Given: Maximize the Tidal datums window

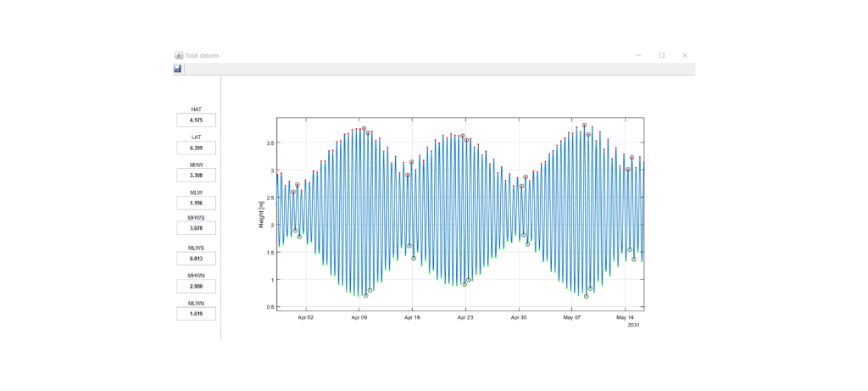Looking at the screenshot, I should (x=662, y=55).
